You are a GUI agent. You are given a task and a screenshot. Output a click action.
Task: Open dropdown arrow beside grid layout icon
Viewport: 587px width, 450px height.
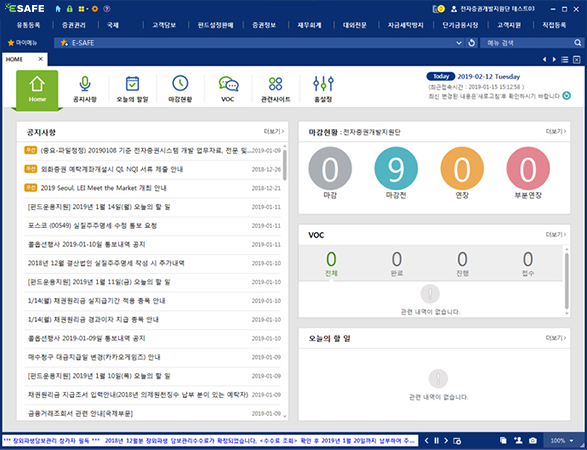pos(87,9)
